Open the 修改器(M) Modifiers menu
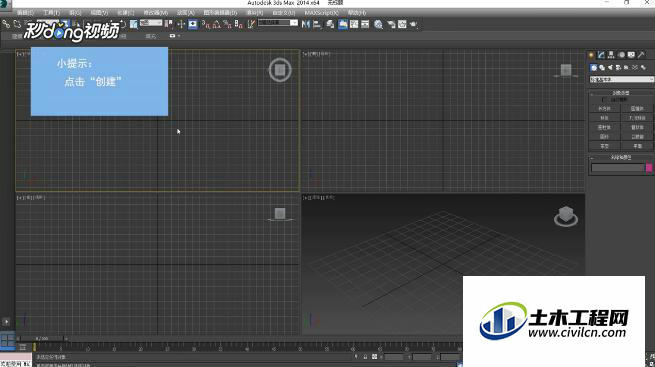The height and width of the screenshot is (367, 655). pos(155,13)
